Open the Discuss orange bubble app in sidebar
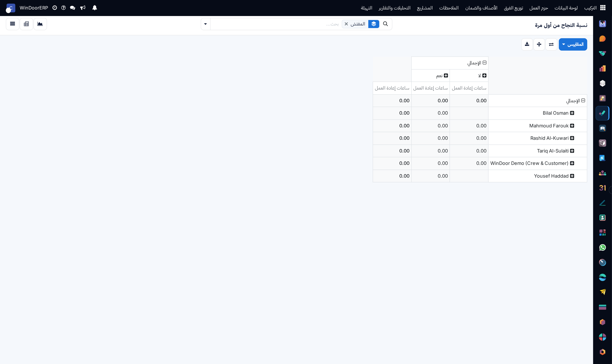The image size is (612, 364). coord(602,39)
